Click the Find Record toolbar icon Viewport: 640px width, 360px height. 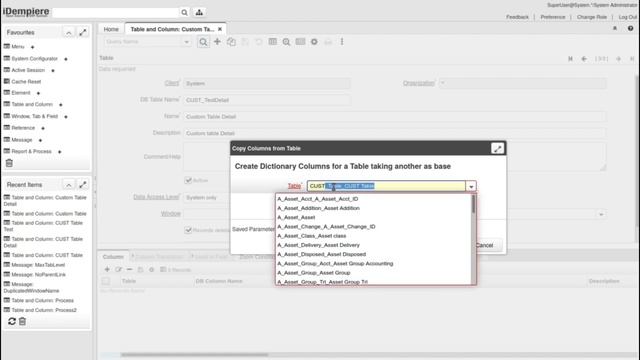pos(203,42)
